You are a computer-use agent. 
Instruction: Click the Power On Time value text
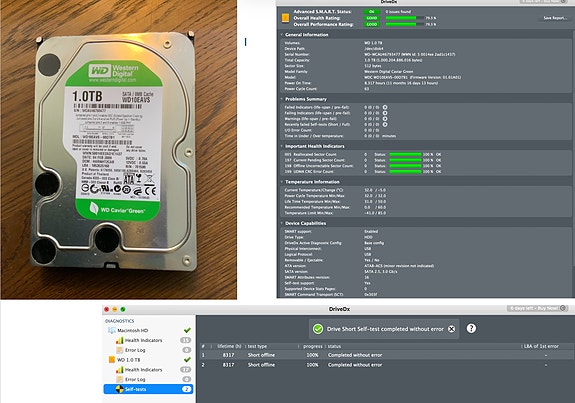401,83
